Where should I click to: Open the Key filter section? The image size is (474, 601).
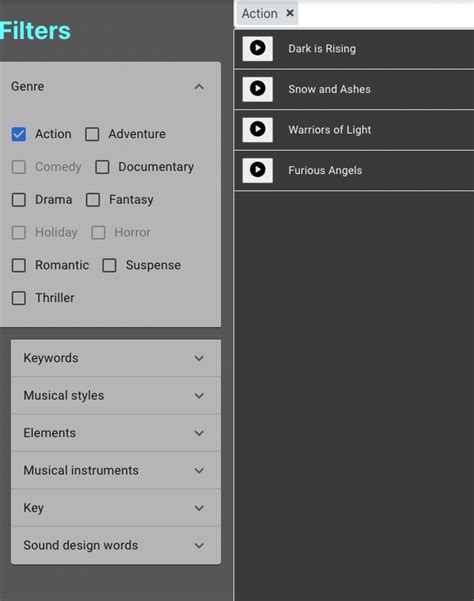(116, 508)
